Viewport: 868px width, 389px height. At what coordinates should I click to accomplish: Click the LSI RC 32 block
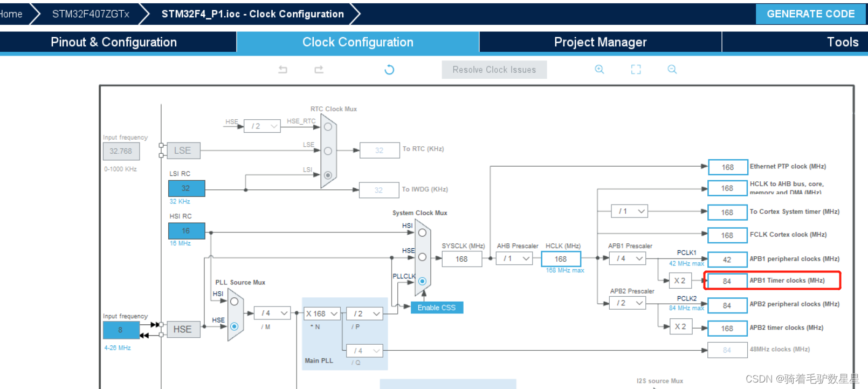(x=187, y=188)
